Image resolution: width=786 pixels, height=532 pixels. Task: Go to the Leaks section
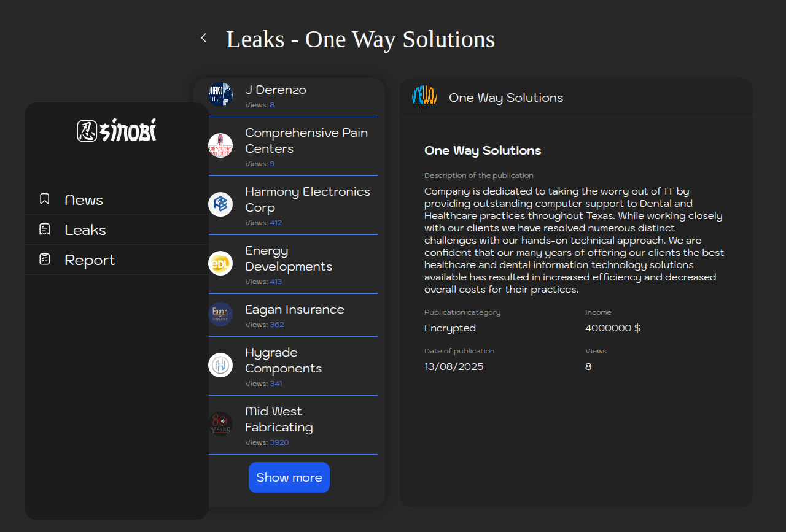[85, 230]
